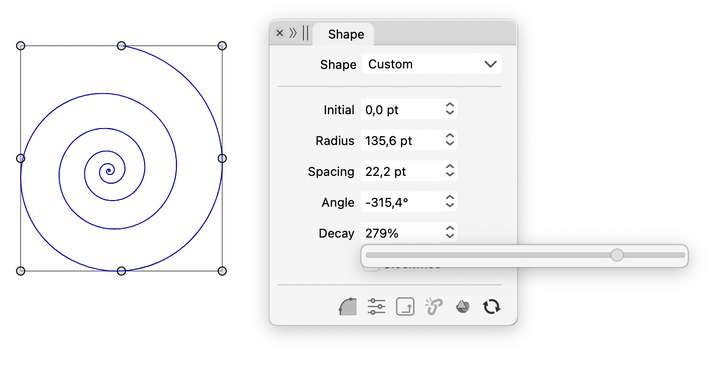Select the Shape tab

point(346,34)
